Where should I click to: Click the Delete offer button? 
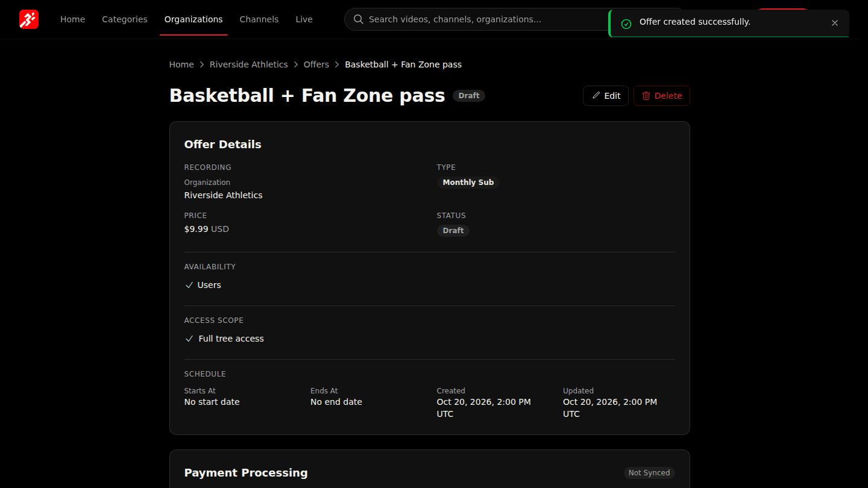[x=662, y=96]
